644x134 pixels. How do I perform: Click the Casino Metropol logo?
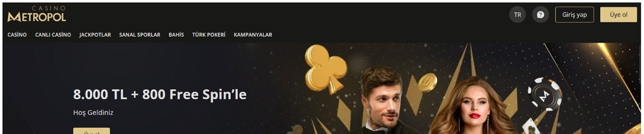[x=37, y=14]
